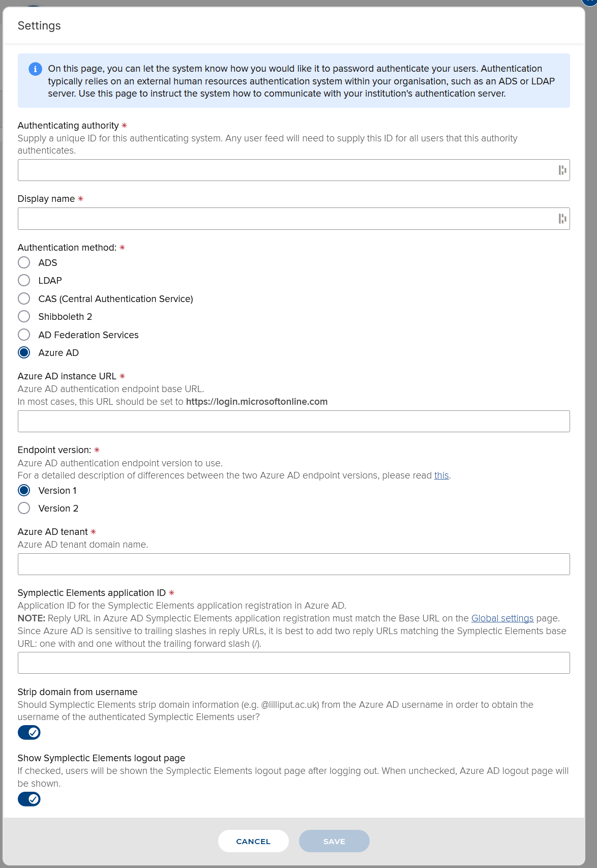Focus Symplectic Elements application ID field
597x868 pixels.
point(293,663)
